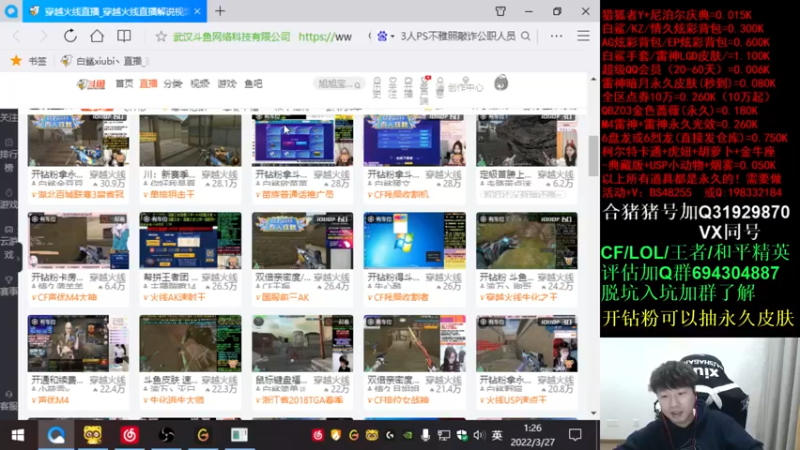Select the 穿越火线直播 browser tab

[115, 11]
